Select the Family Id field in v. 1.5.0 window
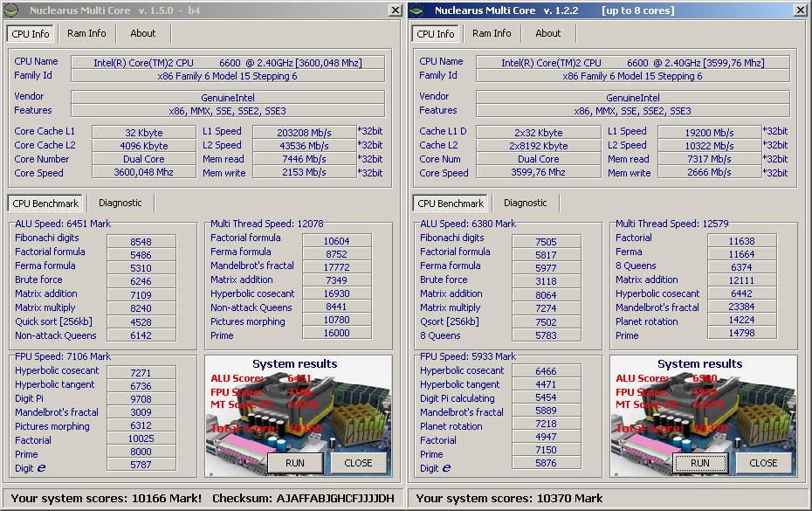Screen dimensions: 812x511 (x=228, y=76)
